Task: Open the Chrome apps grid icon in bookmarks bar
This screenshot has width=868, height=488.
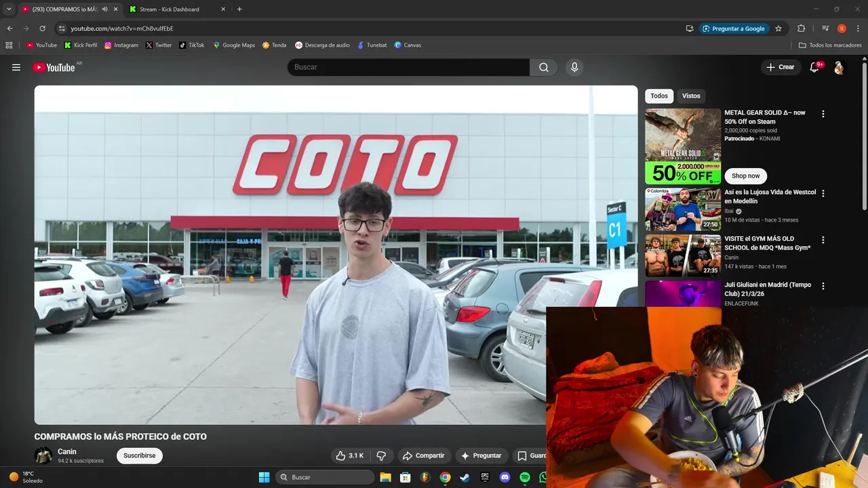Action: click(x=9, y=45)
